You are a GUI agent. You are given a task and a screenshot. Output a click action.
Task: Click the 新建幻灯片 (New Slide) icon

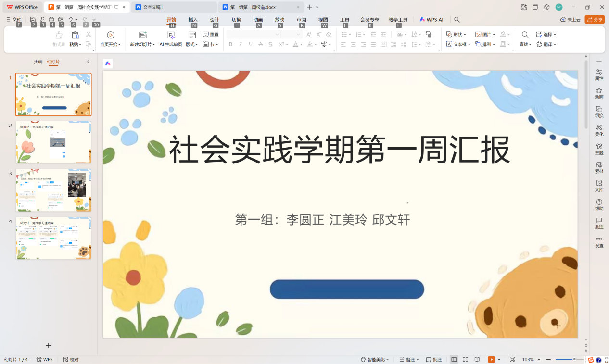coord(142,35)
